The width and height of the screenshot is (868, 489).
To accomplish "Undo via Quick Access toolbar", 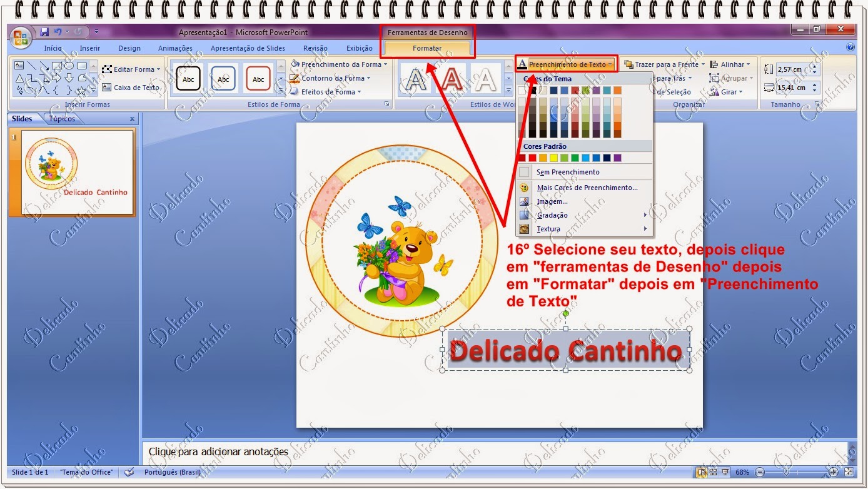I will click(x=58, y=32).
